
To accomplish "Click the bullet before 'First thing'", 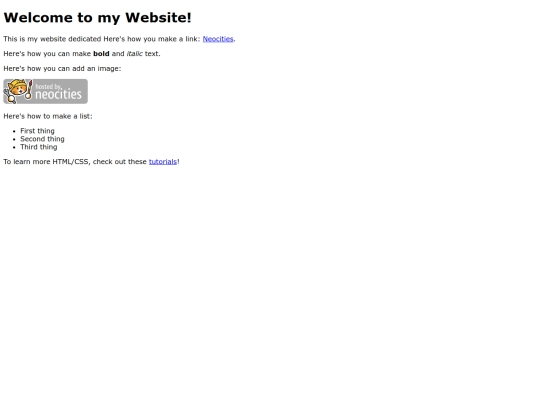I will (x=14, y=131).
